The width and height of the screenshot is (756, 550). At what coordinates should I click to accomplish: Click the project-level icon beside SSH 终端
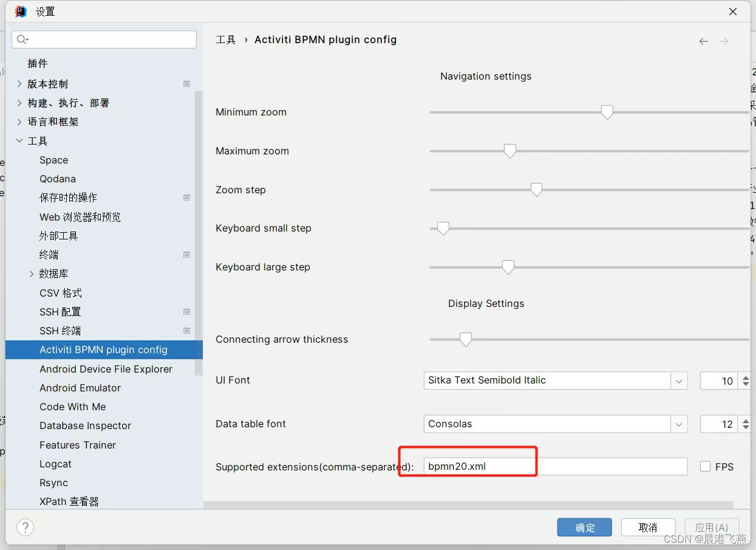click(187, 331)
